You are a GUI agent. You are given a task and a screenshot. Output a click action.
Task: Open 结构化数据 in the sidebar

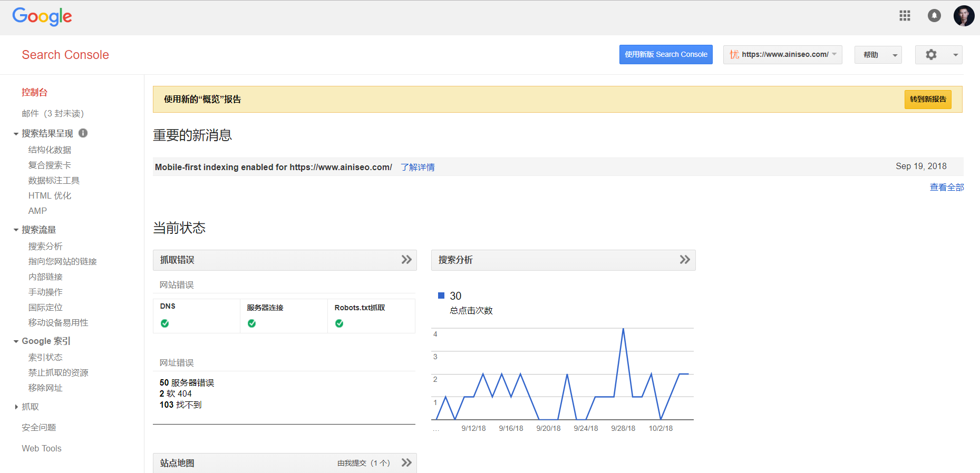coord(50,150)
